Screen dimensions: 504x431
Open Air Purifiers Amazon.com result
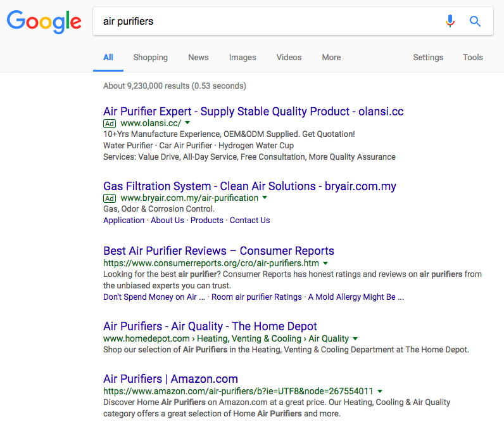[x=170, y=379]
